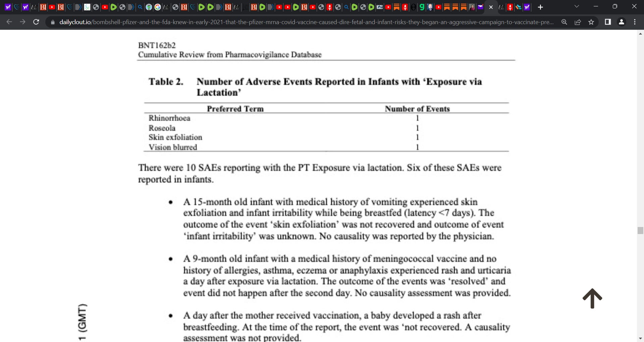Viewport: 644px width, 342px height.
Task: Switch to the first Yahoo tab
Action: [x=8, y=7]
